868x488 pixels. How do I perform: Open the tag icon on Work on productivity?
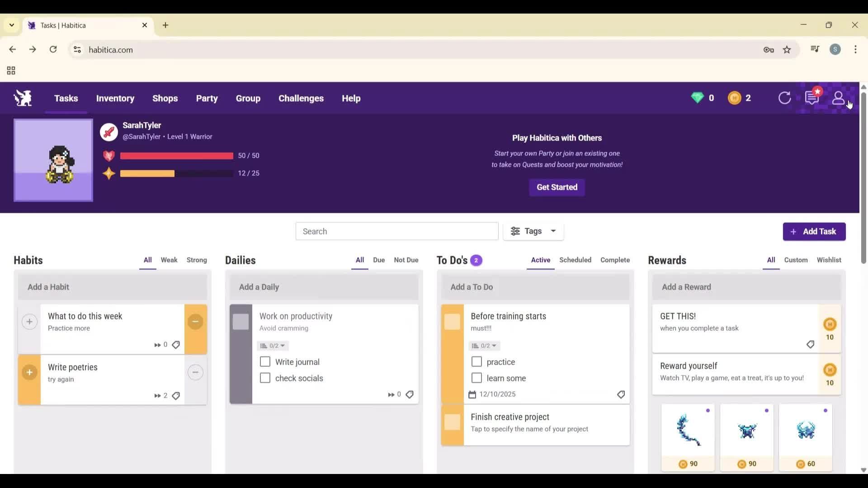(x=410, y=394)
